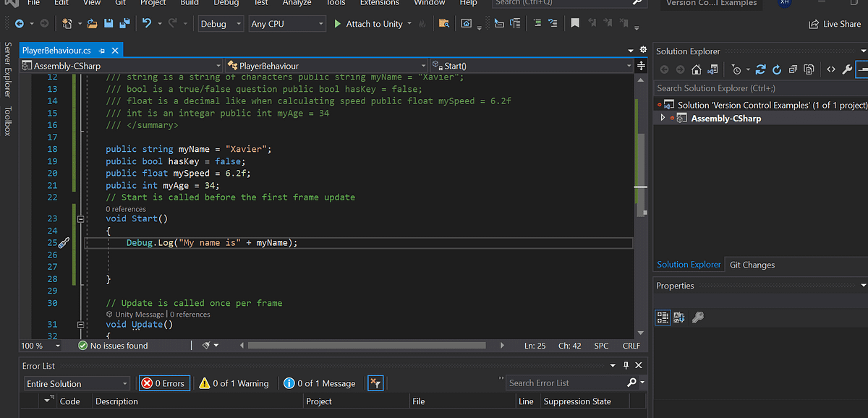Open the Analyze menu
Image resolution: width=868 pixels, height=418 pixels.
[x=297, y=3]
